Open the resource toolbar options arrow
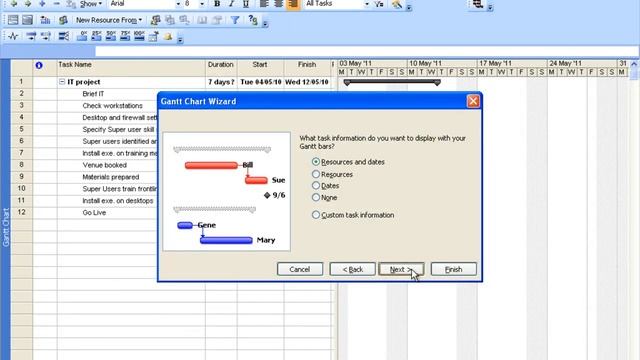Viewport: 640px width, 360px height. coord(265,23)
